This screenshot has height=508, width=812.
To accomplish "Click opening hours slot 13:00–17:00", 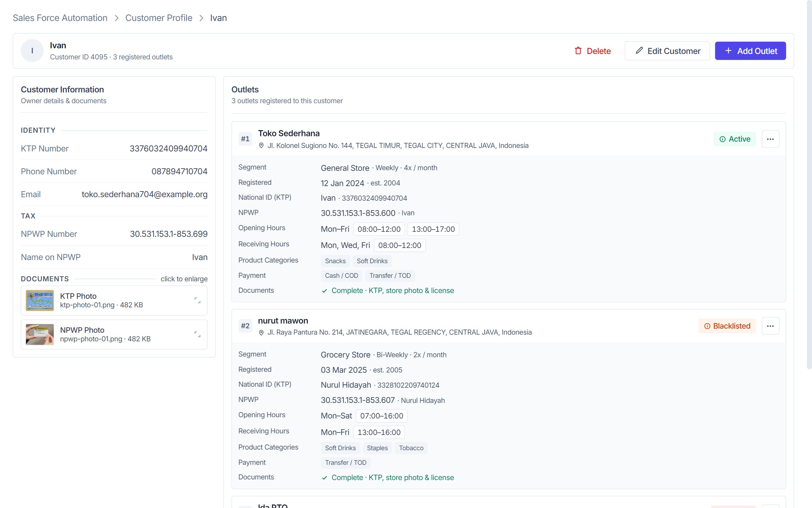I will (x=433, y=229).
